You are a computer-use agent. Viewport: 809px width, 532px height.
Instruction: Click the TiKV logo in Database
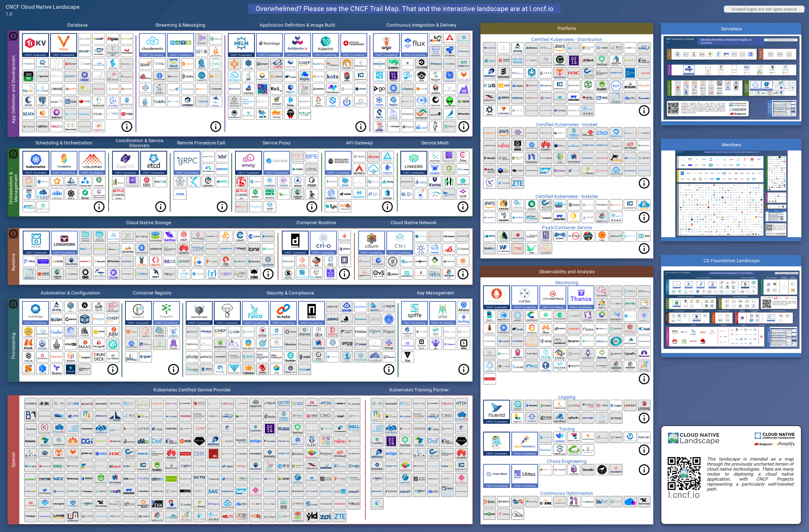pos(36,45)
